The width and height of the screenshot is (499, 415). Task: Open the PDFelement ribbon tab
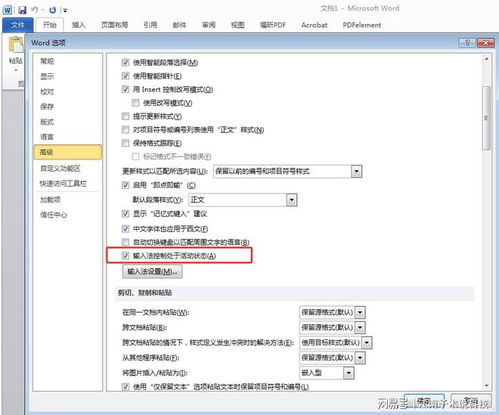tap(362, 25)
